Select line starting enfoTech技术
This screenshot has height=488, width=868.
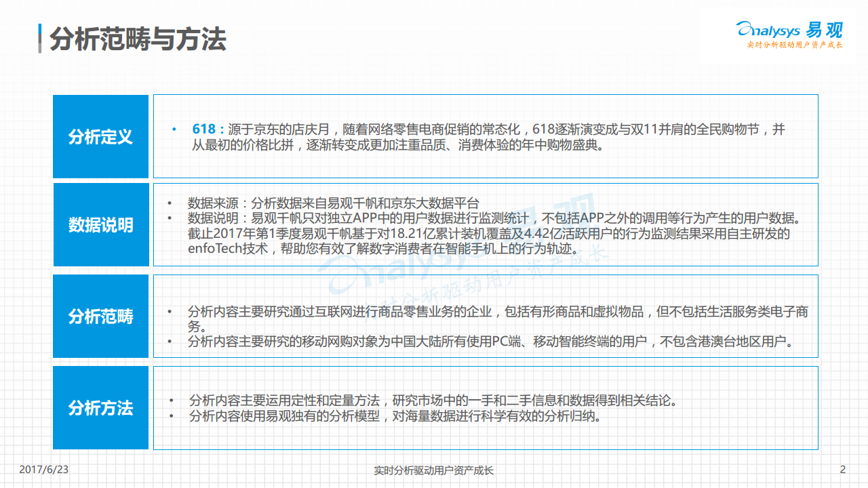pos(384,249)
